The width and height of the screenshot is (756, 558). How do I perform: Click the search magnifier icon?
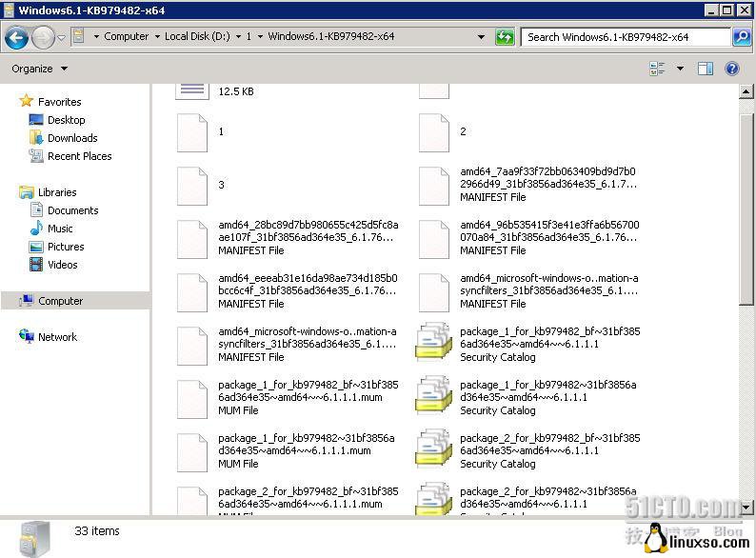(x=742, y=37)
